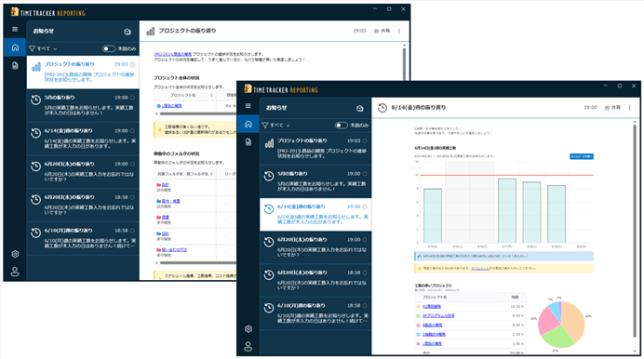
Task: Click blue timesheet button above bar chart
Action: pos(581,156)
